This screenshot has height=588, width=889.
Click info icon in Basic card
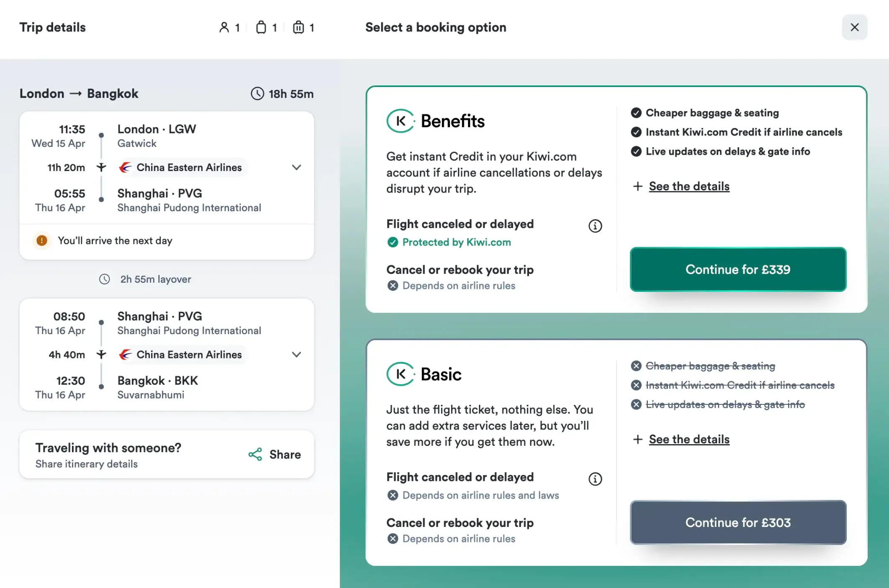point(595,479)
